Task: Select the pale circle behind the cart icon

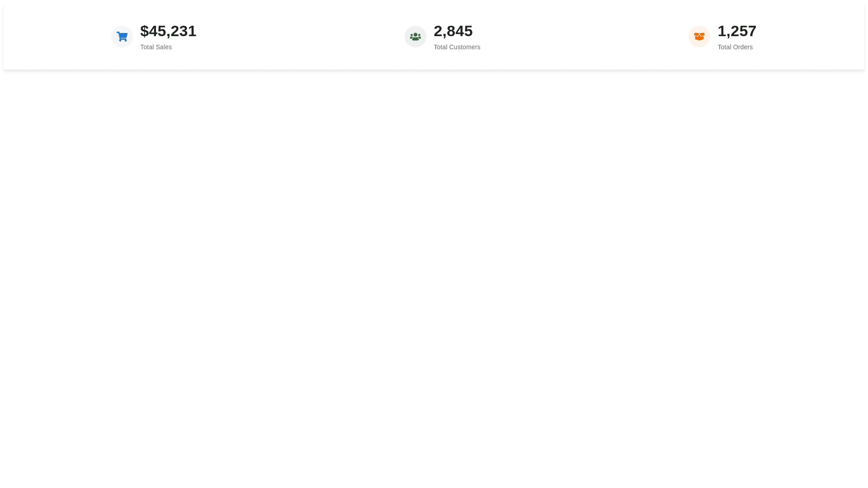Action: (122, 37)
